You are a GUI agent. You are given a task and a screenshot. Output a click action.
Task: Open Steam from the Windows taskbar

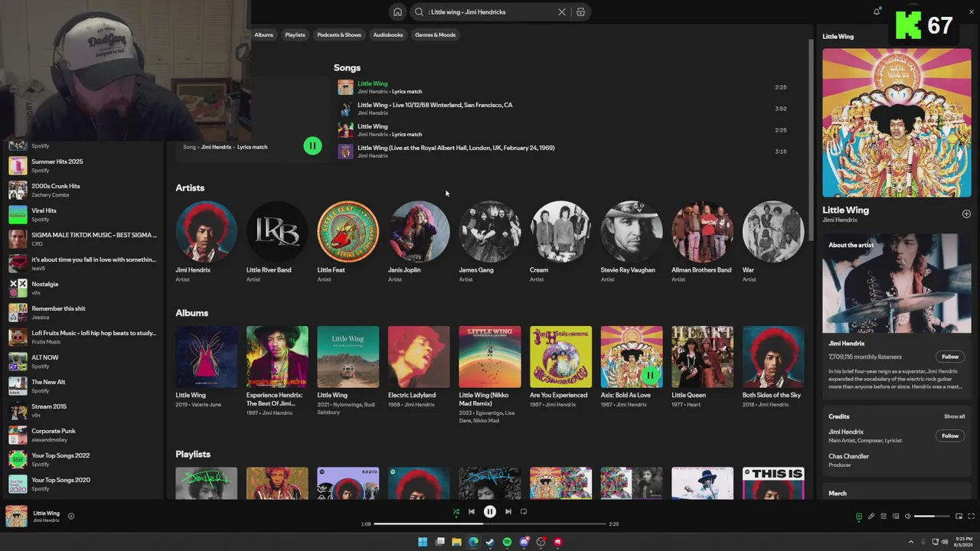[490, 542]
